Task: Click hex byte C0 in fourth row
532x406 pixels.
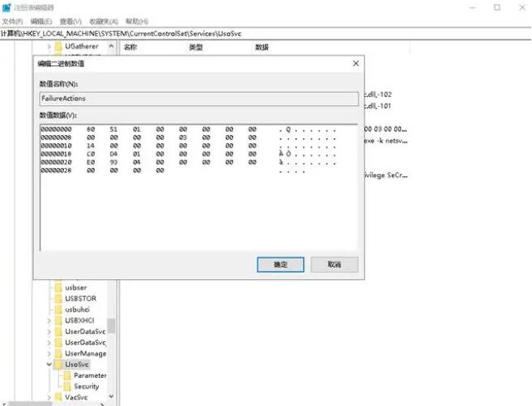Action: [x=91, y=154]
